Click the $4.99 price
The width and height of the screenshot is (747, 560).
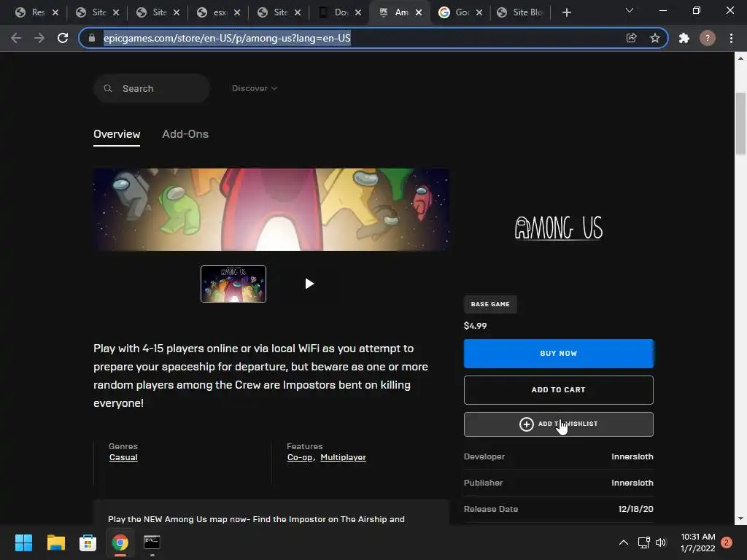click(476, 326)
